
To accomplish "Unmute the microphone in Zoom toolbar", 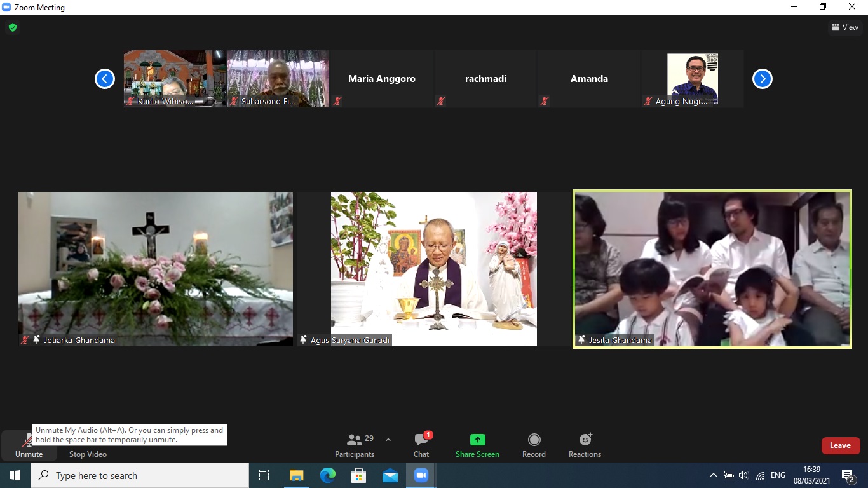I will click(29, 446).
